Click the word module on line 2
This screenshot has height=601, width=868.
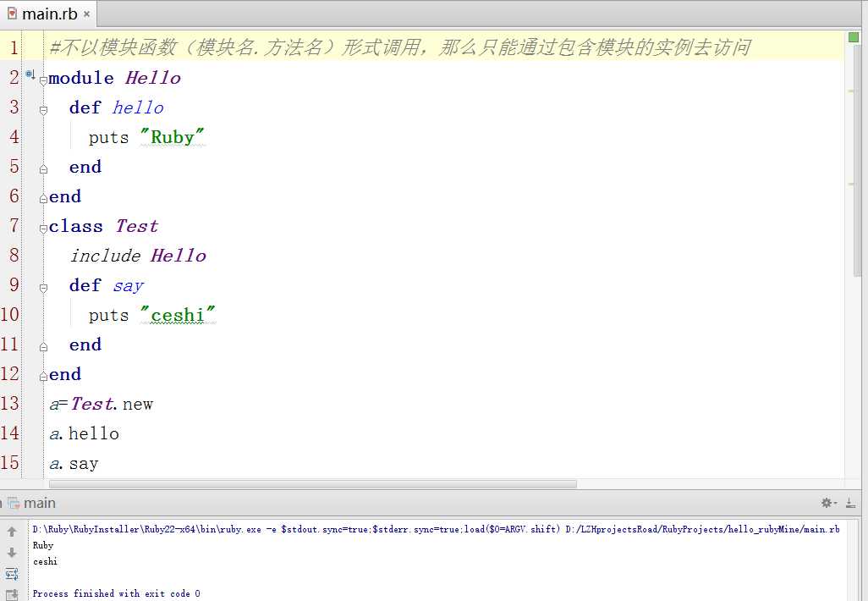tap(81, 78)
